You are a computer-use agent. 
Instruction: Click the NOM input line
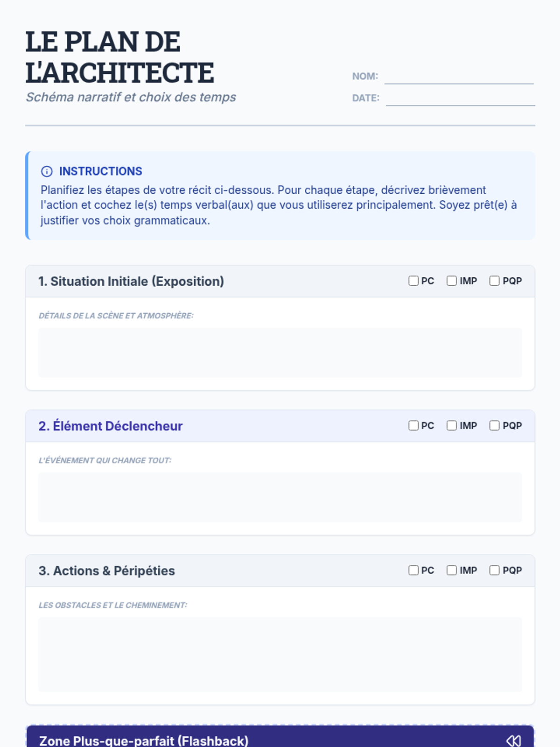click(x=459, y=77)
